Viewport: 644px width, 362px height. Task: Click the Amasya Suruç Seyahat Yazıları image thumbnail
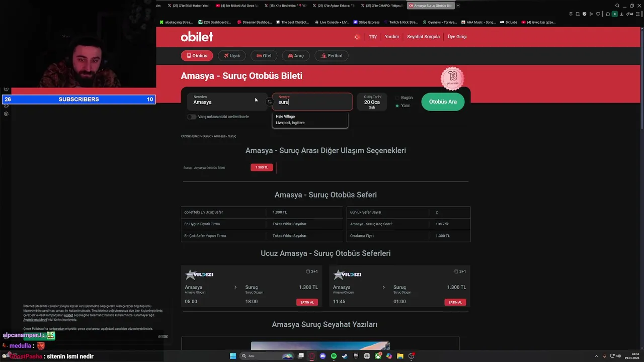click(320, 346)
